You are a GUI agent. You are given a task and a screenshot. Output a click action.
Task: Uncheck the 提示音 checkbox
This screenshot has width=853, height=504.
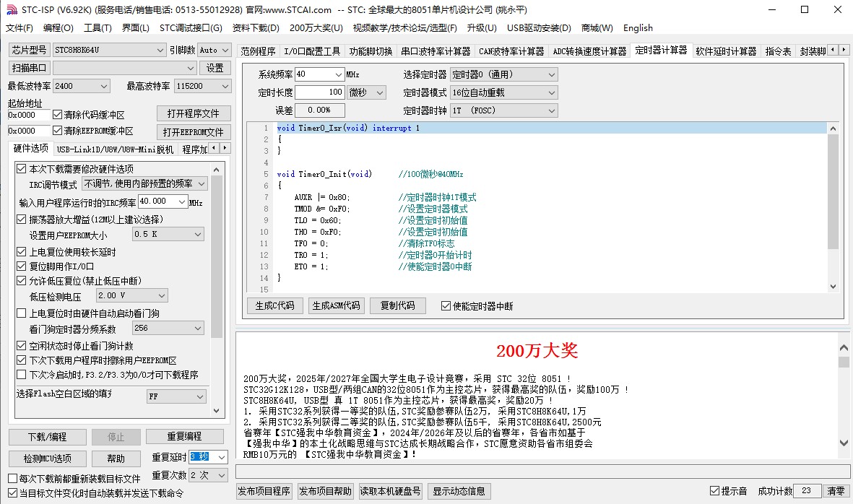coord(715,491)
